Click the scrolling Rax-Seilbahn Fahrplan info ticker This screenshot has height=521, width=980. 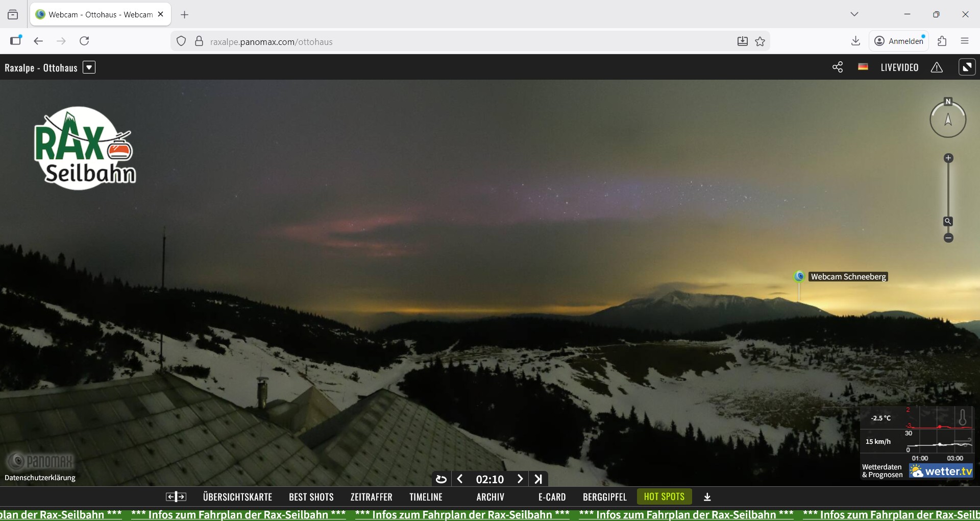[x=490, y=514]
